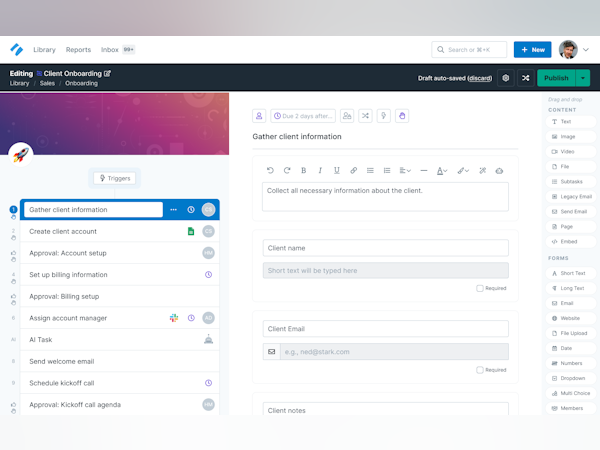
Task: Open the text color dropdown
Action: coord(442,170)
